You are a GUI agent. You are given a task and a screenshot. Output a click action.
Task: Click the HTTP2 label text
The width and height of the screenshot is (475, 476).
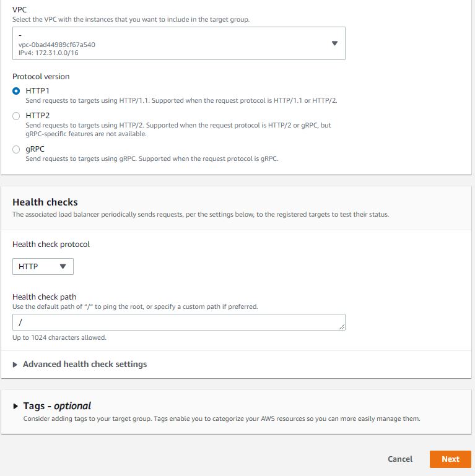click(38, 116)
